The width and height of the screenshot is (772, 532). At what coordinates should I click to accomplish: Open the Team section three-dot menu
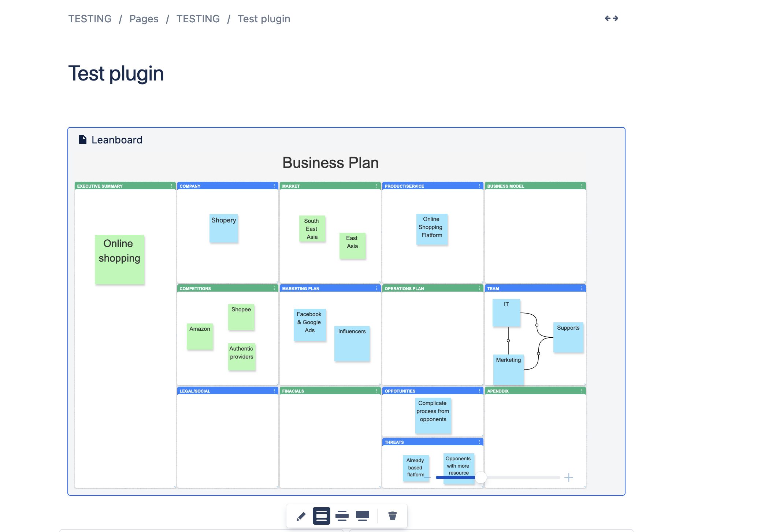tap(582, 288)
